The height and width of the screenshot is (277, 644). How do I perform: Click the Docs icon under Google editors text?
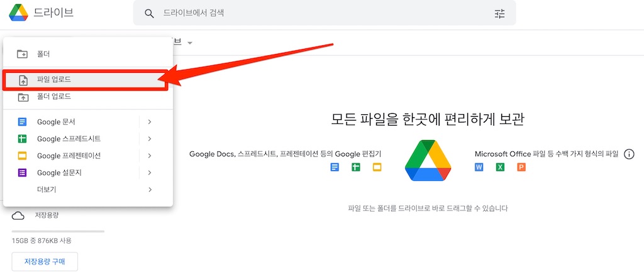tap(335, 167)
